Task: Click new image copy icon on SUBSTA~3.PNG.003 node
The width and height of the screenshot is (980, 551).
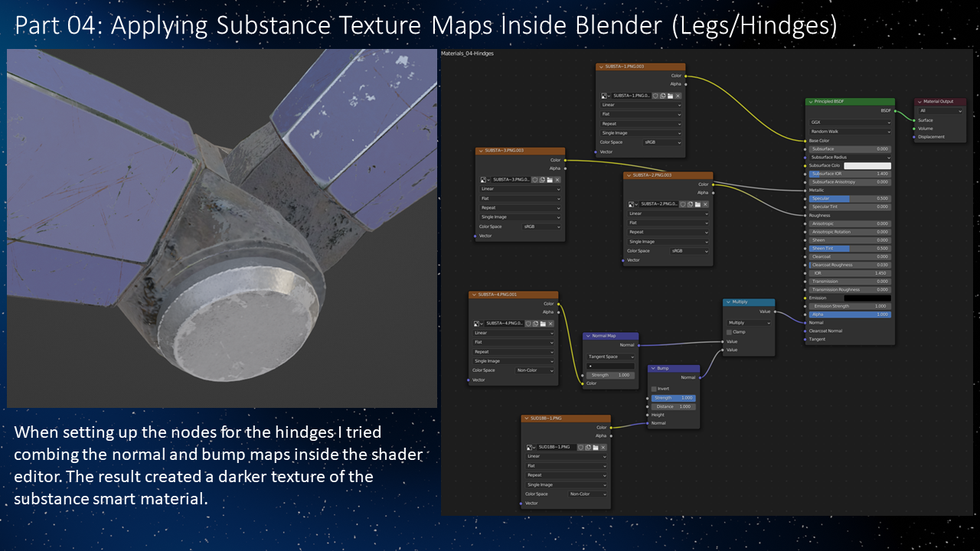Action: [x=542, y=180]
